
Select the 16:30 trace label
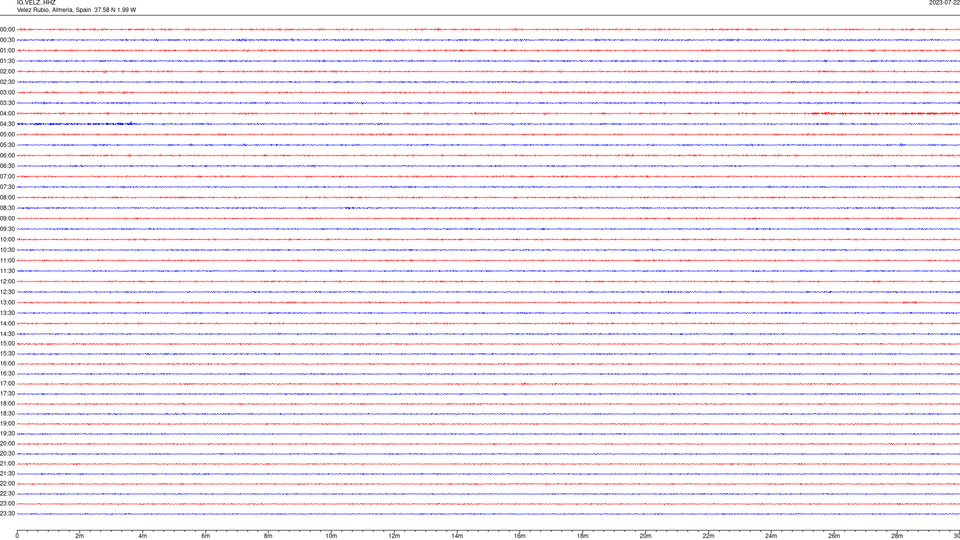point(7,373)
